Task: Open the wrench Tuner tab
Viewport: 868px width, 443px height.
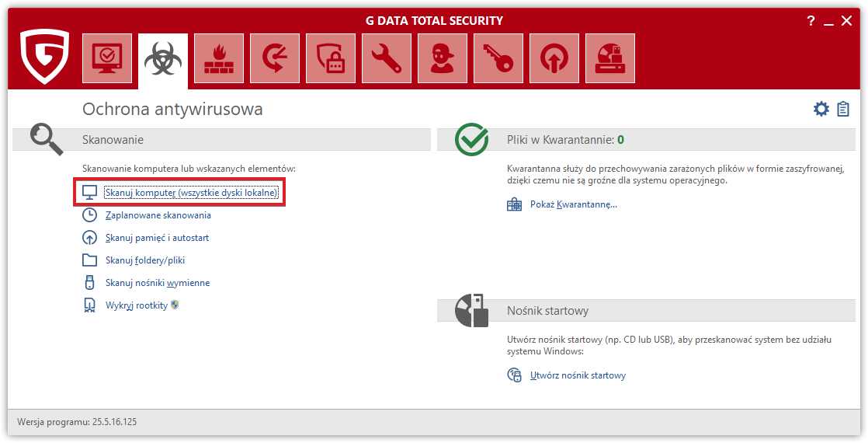Action: (x=387, y=58)
